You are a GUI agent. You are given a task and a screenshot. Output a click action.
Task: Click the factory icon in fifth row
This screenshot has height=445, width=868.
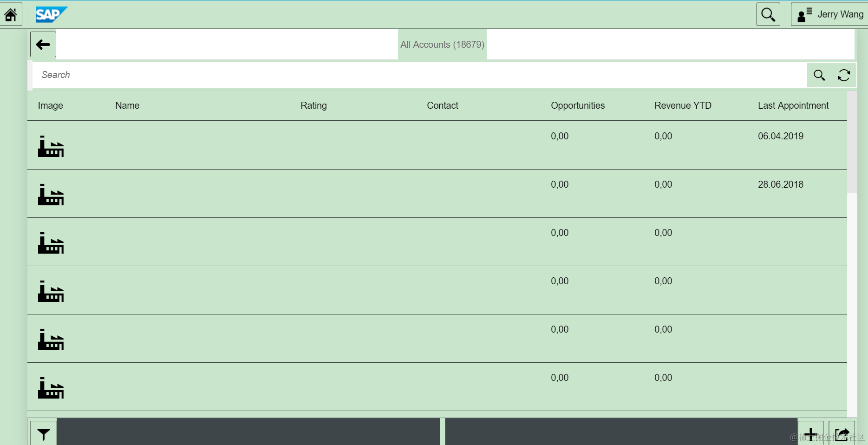[51, 340]
